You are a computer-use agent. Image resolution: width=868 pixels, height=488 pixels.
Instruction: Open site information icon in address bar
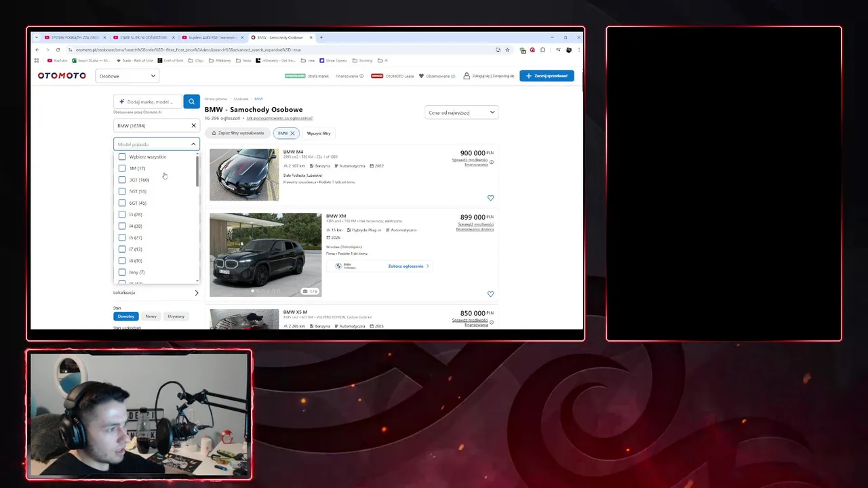click(70, 49)
